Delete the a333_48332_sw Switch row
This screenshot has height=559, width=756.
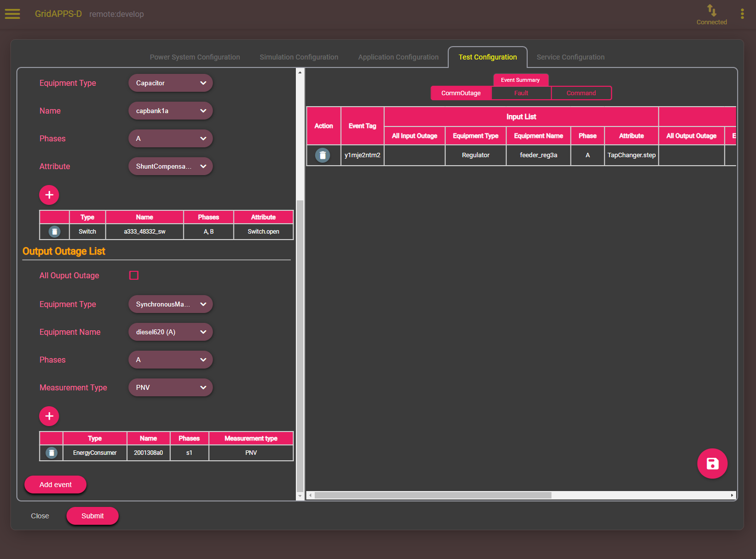55,232
